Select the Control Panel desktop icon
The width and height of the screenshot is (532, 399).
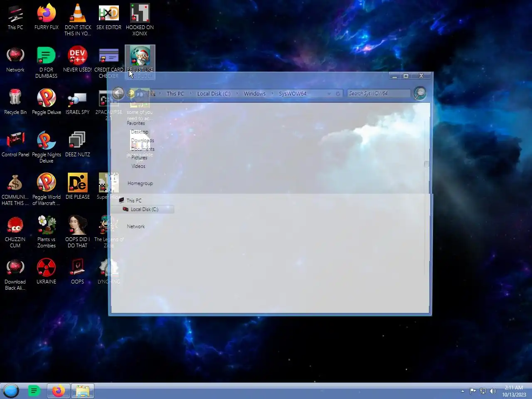15,144
